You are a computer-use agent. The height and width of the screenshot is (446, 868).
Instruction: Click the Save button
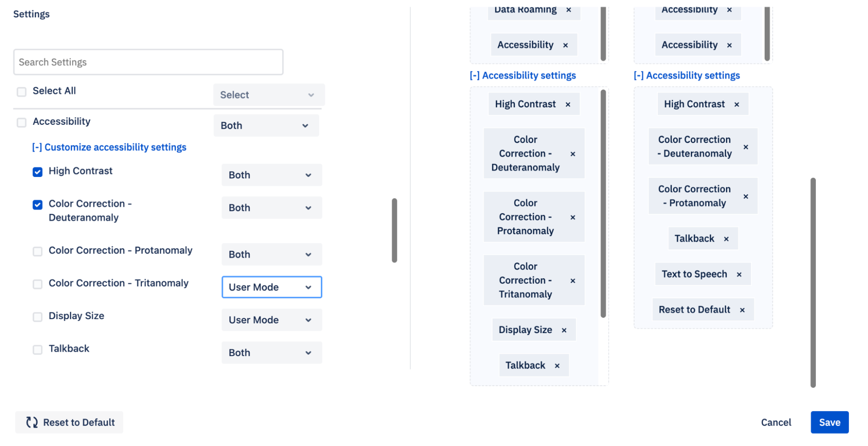829,422
